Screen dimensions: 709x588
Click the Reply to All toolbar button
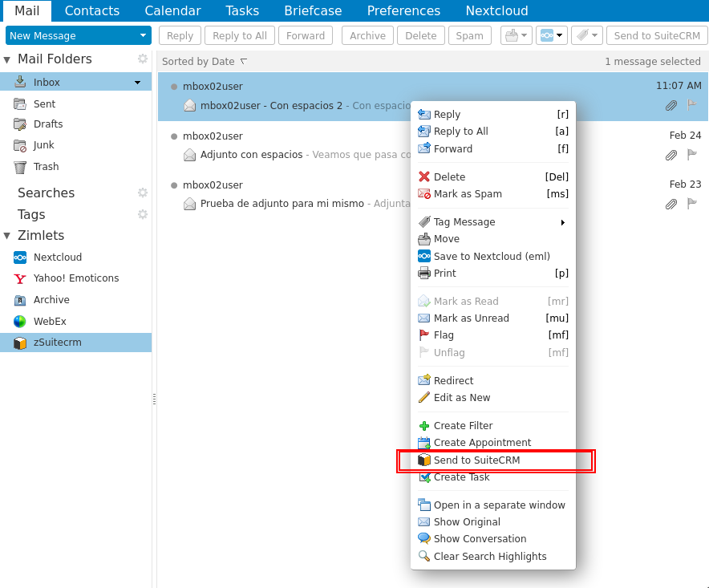point(240,35)
